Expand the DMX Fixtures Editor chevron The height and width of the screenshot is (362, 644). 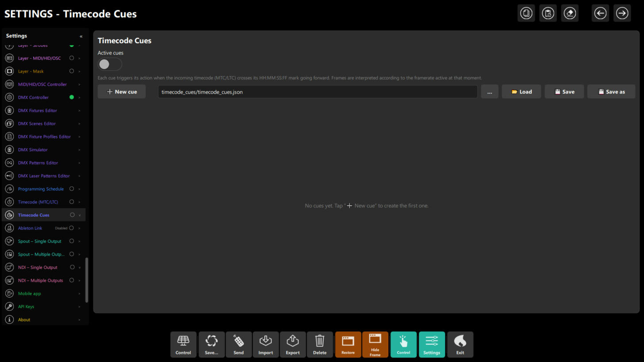tap(80, 111)
